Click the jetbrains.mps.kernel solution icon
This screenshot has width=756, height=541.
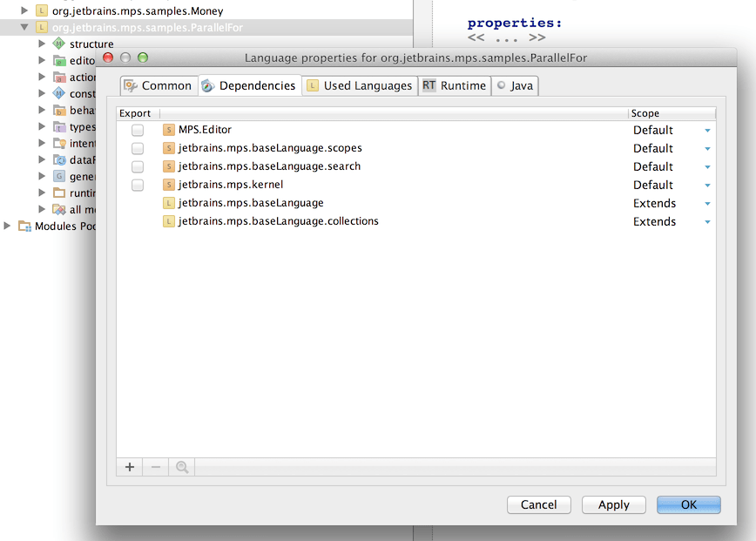[x=168, y=185]
